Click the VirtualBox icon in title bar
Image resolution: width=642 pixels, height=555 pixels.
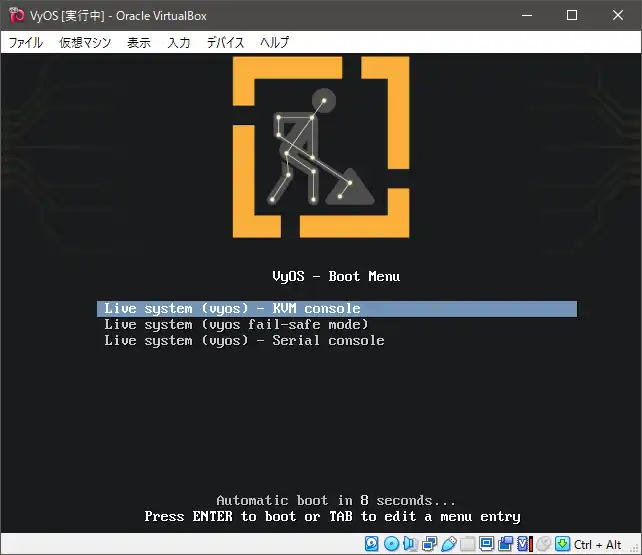(x=17, y=15)
